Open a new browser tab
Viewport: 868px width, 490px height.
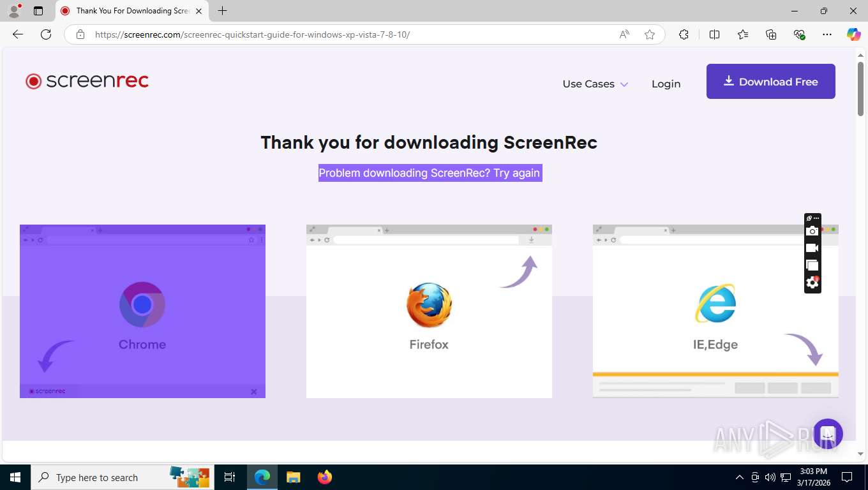[x=222, y=11]
